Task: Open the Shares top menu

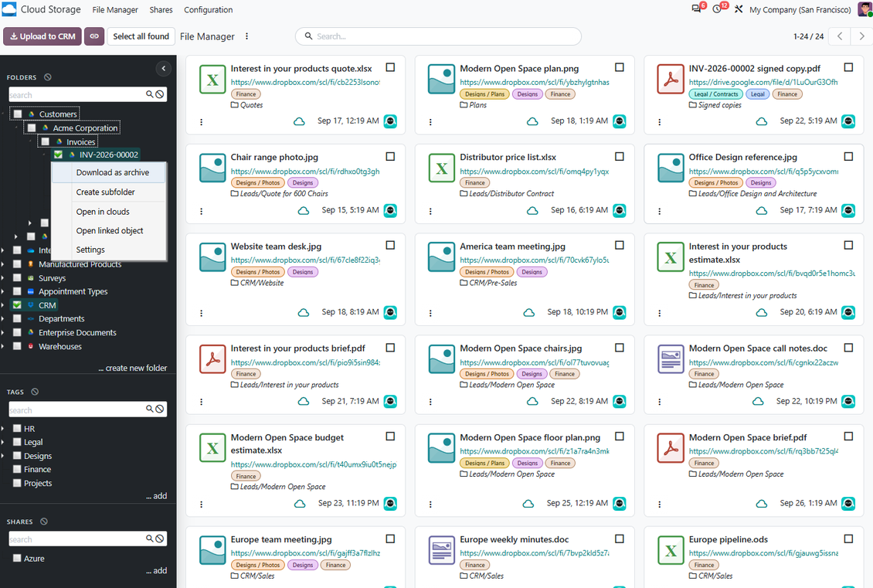Action: (161, 9)
